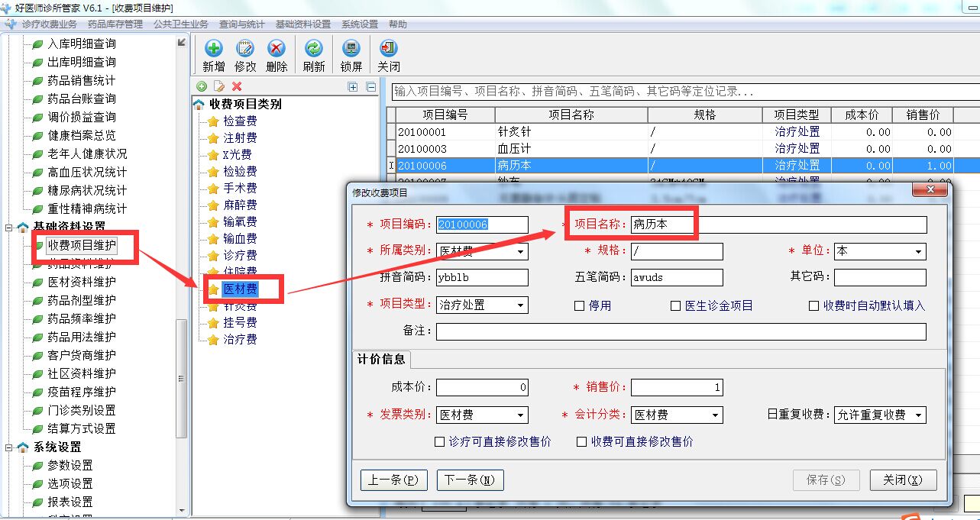
Task: Collapse the left navigation panel arrow icon
Action: (182, 43)
